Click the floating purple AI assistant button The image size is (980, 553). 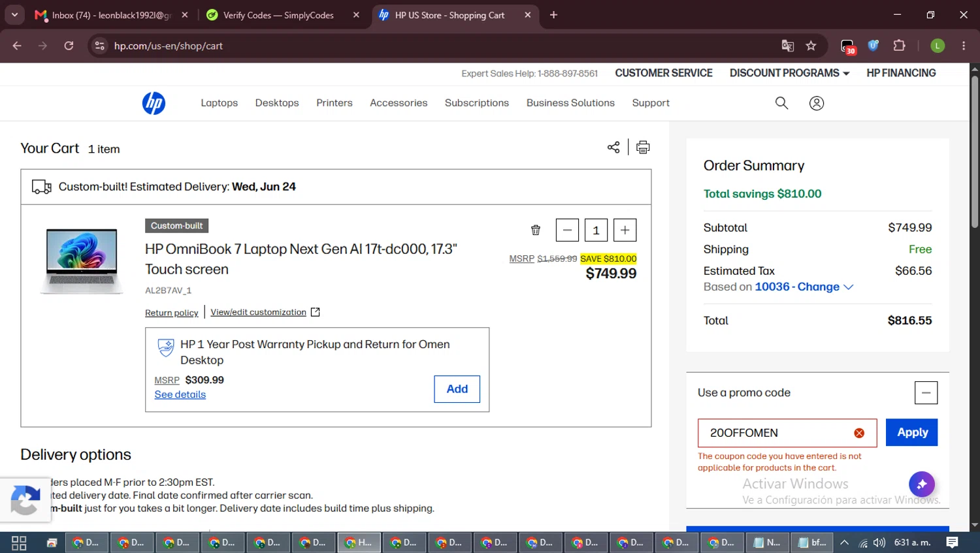tap(922, 484)
